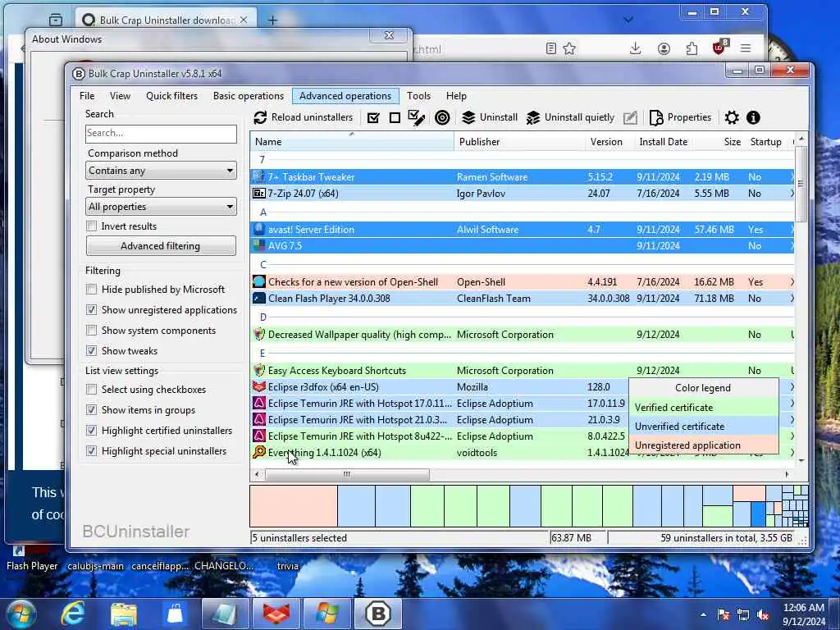Image resolution: width=840 pixels, height=630 pixels.
Task: Click the info about icon in toolbar
Action: [753, 117]
